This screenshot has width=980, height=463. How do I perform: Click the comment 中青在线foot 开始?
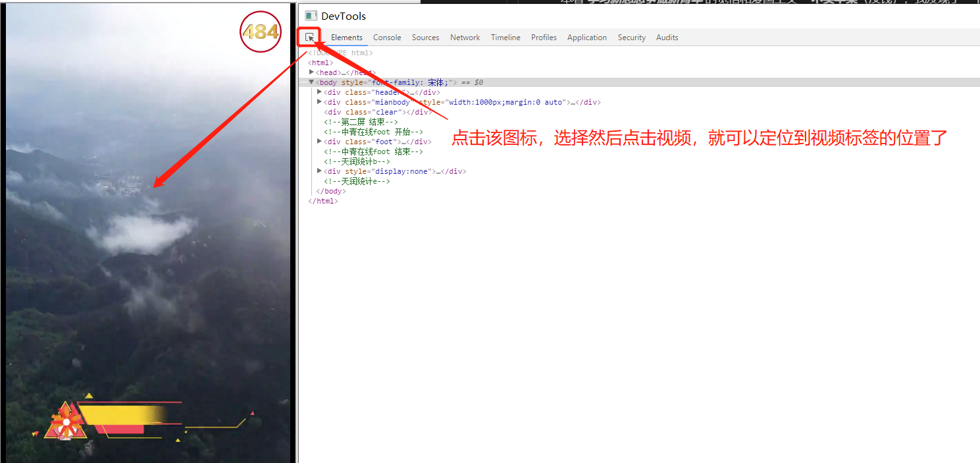pos(373,132)
